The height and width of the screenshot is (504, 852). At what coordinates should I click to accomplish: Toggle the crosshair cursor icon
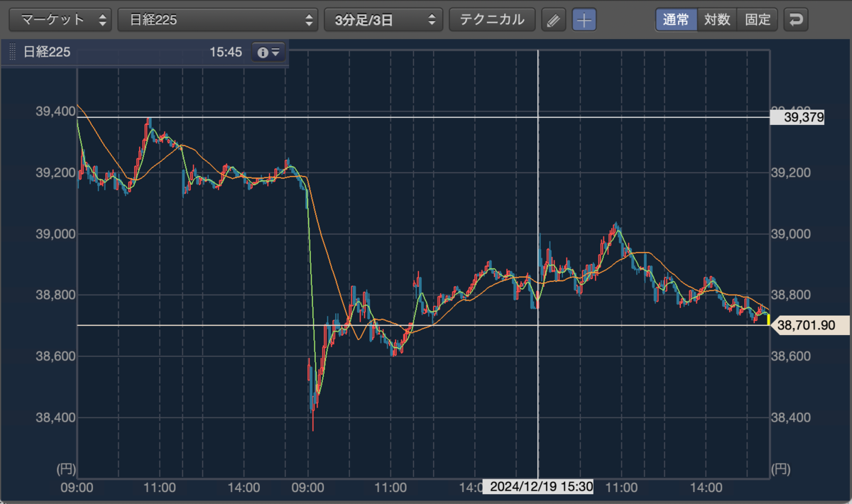584,20
